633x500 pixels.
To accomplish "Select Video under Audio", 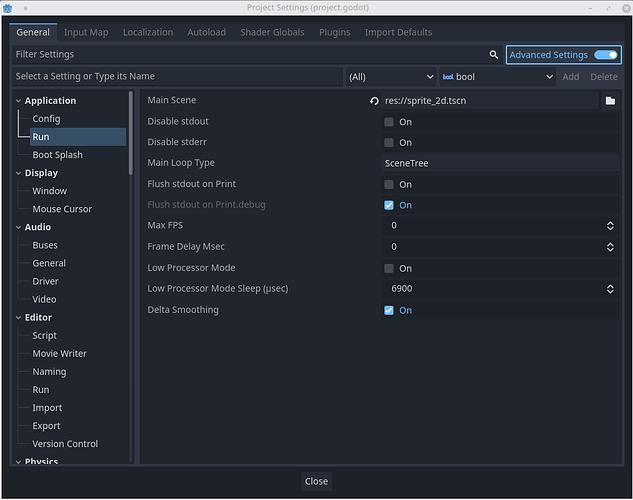I will point(44,299).
